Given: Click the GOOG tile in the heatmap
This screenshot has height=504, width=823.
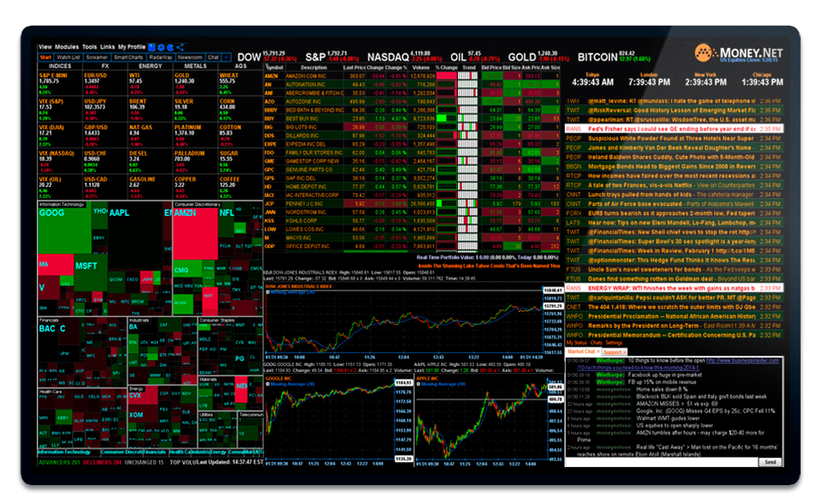Looking at the screenshot, I should (x=64, y=230).
